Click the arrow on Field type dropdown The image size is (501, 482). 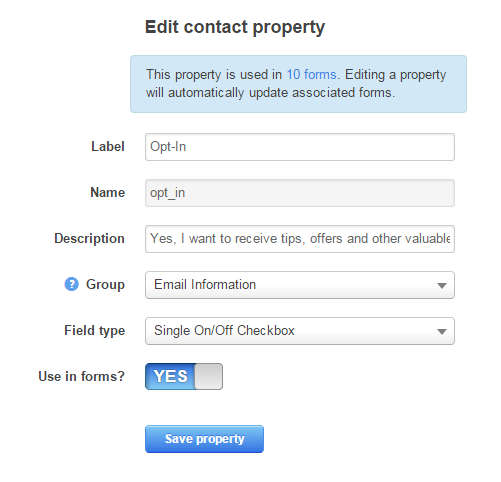442,332
